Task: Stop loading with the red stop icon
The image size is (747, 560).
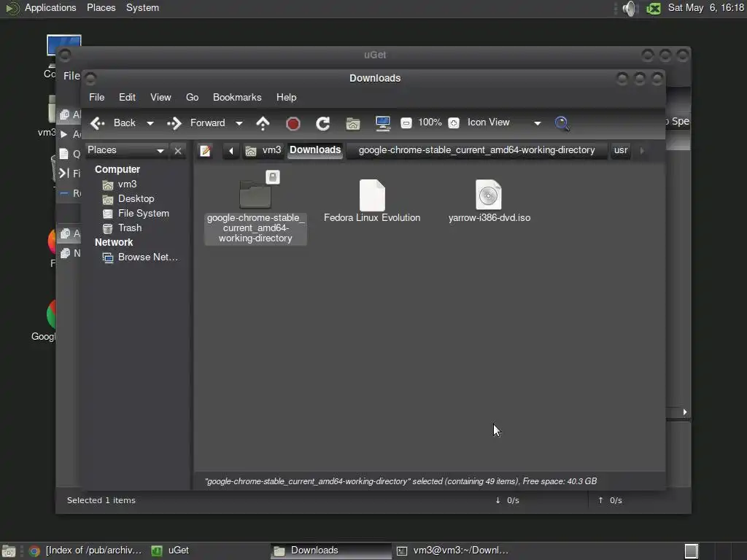Action: coord(293,124)
